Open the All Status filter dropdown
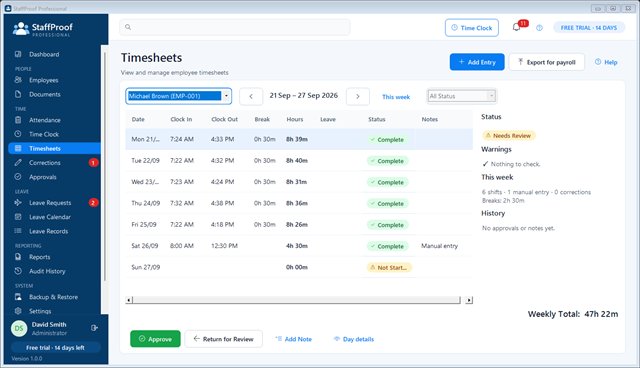The height and width of the screenshot is (368, 640). [461, 96]
